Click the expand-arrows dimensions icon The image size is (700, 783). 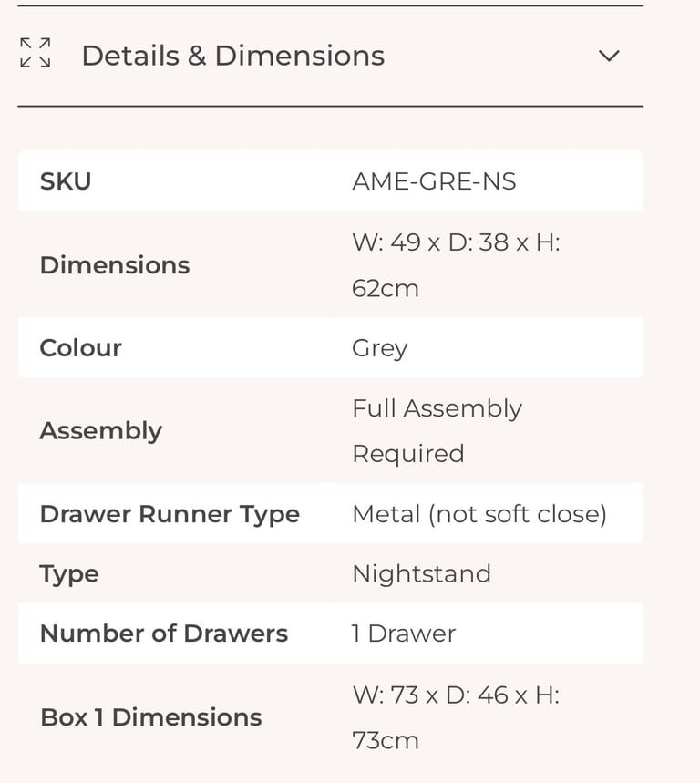click(x=35, y=53)
